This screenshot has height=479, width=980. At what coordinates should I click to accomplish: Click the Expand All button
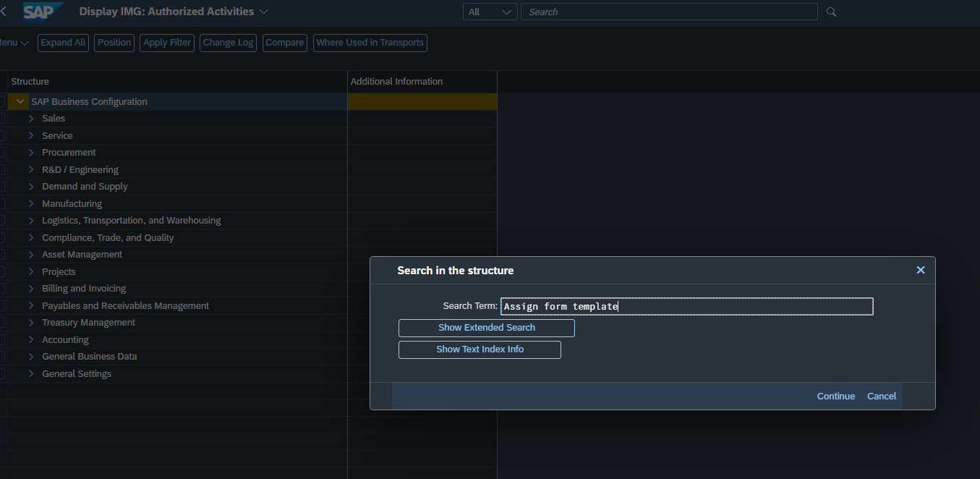click(63, 43)
